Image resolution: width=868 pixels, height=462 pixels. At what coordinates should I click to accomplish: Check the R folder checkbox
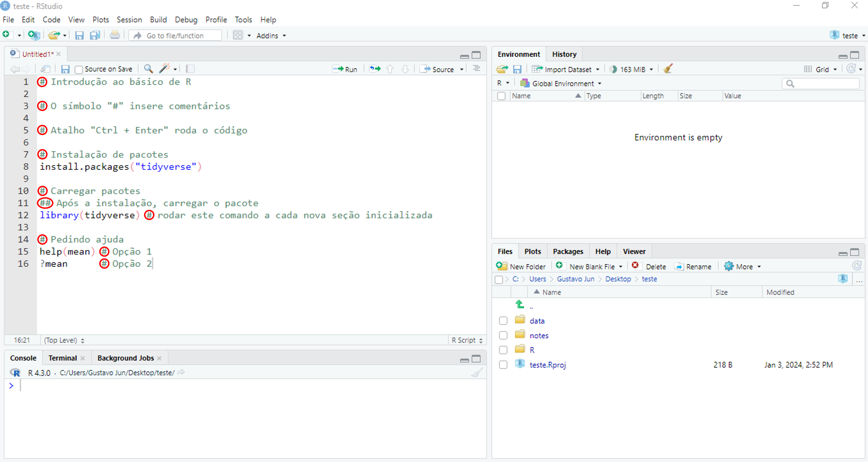pos(503,350)
